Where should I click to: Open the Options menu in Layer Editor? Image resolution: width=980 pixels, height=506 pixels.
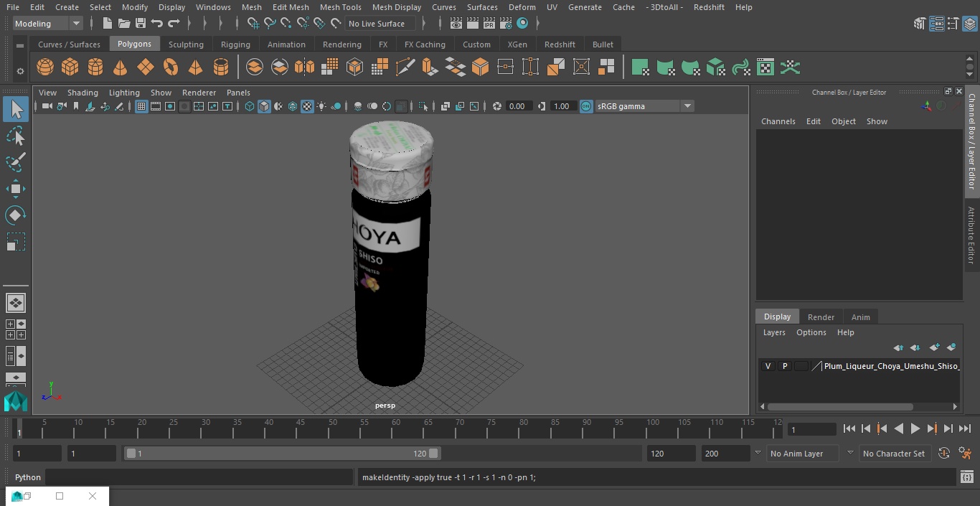(x=811, y=332)
